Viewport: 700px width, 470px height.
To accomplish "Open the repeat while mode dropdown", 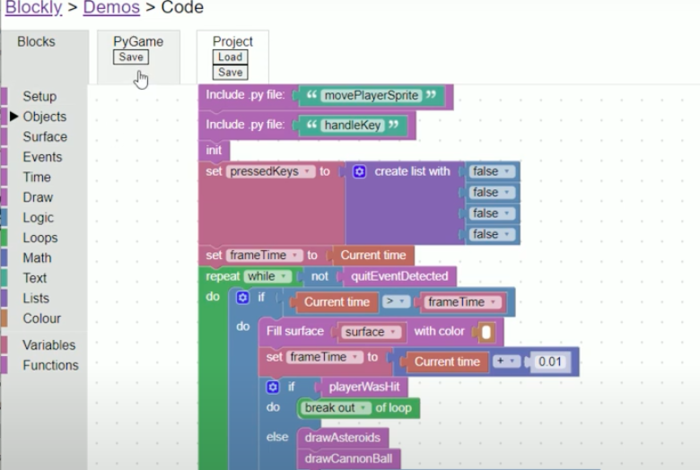I will click(x=267, y=276).
